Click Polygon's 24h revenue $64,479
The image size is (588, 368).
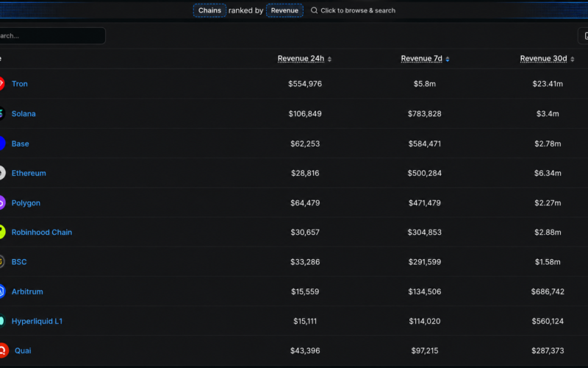305,203
